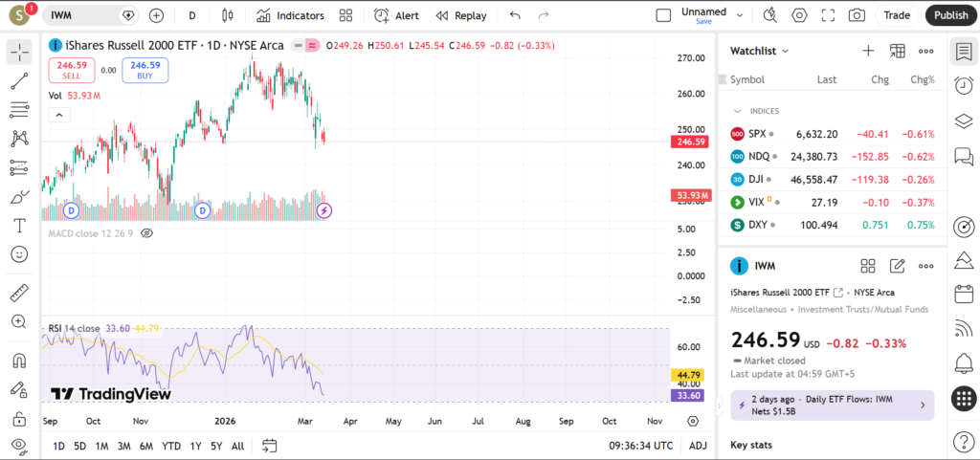Select the 6M time range tab
This screenshot has width=980, height=460.
coord(146,446)
